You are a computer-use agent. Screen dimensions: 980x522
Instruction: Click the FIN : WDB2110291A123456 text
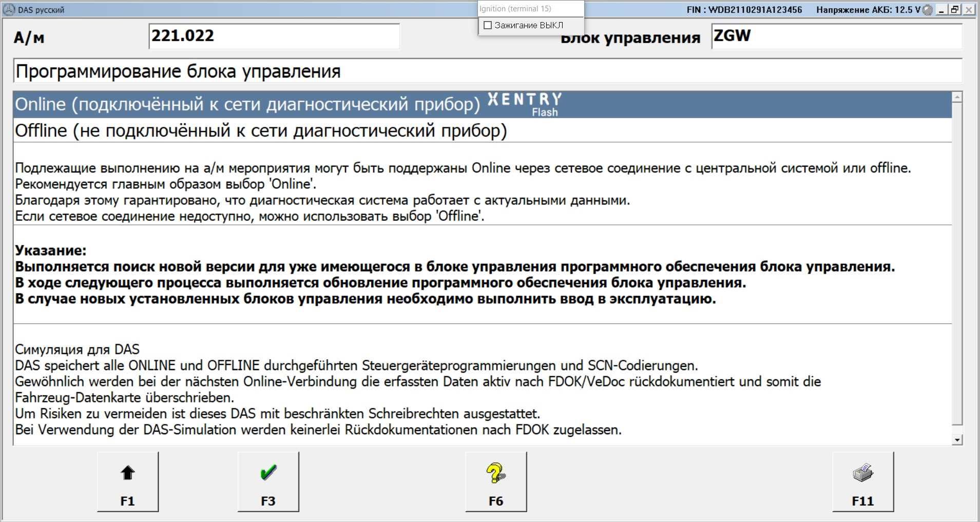(744, 10)
